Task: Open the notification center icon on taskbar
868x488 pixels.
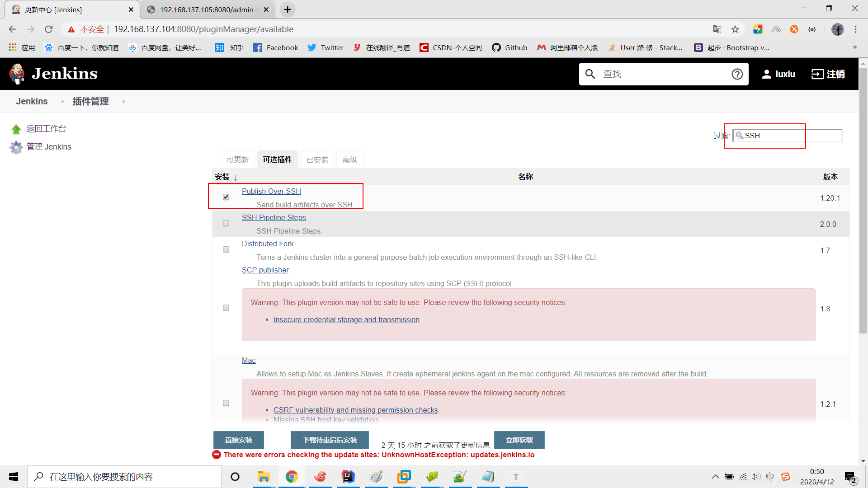Action: [850, 477]
